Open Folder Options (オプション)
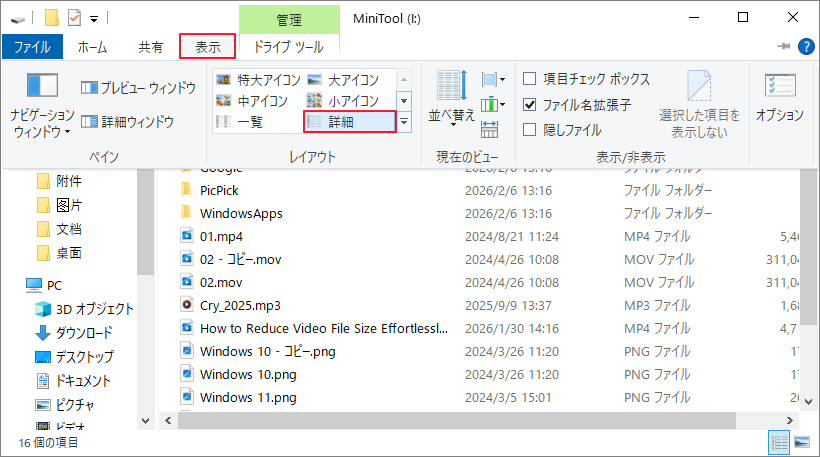This screenshot has width=820, height=457. (779, 97)
